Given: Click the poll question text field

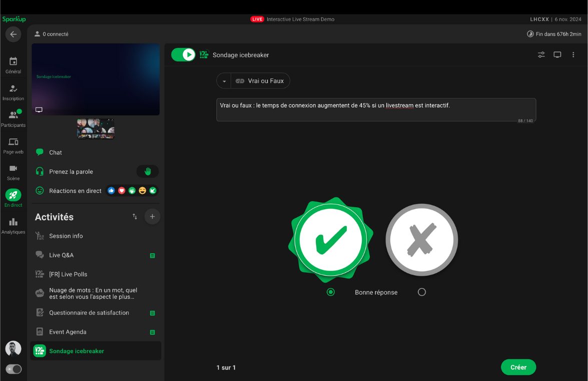Looking at the screenshot, I should point(375,110).
